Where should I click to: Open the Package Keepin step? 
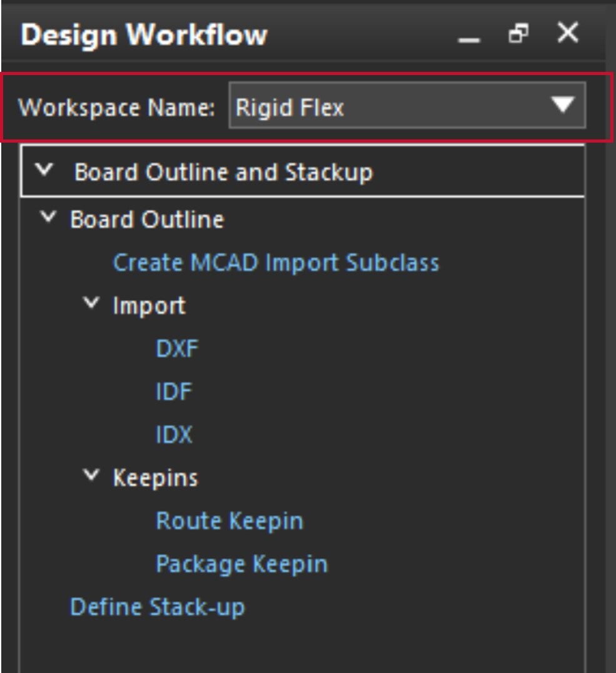tap(241, 564)
